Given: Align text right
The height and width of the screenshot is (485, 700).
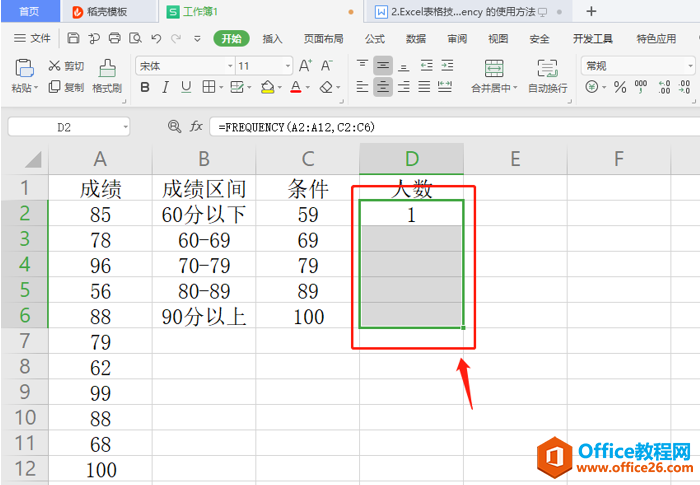Looking at the screenshot, I should pos(404,87).
